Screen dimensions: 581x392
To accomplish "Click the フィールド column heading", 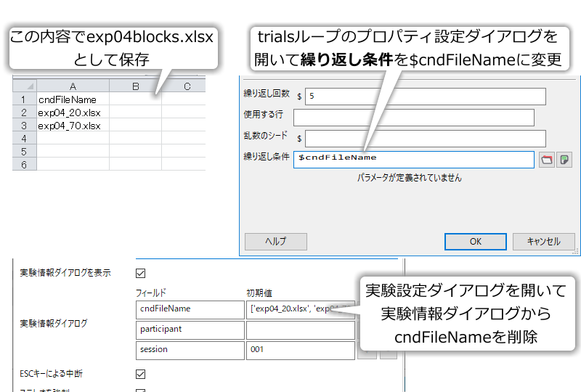I will (151, 293).
